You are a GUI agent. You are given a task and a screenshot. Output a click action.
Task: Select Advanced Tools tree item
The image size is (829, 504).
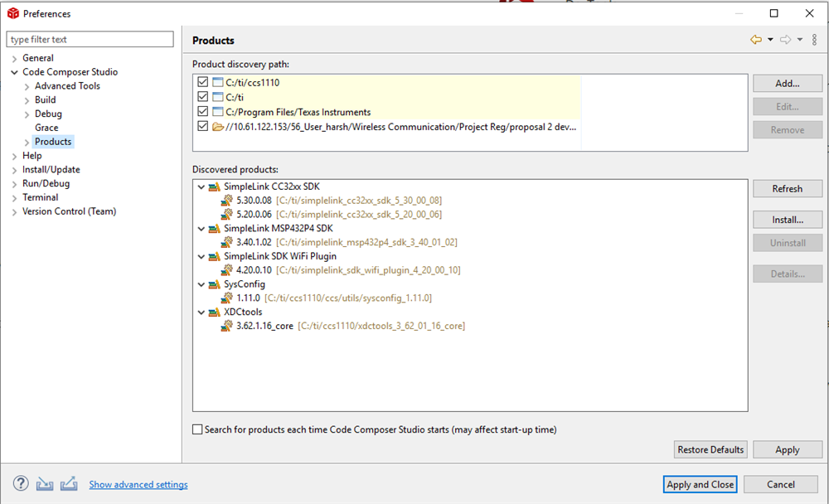(67, 85)
